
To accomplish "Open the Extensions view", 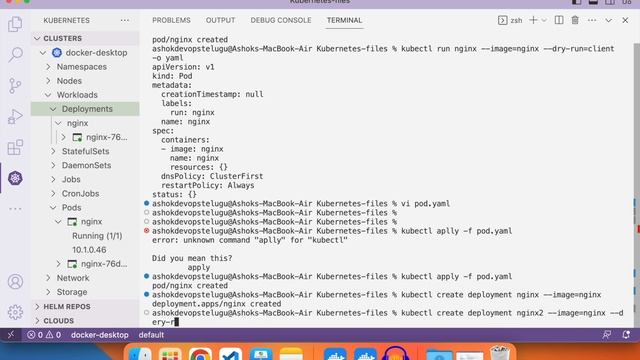I will [15, 147].
